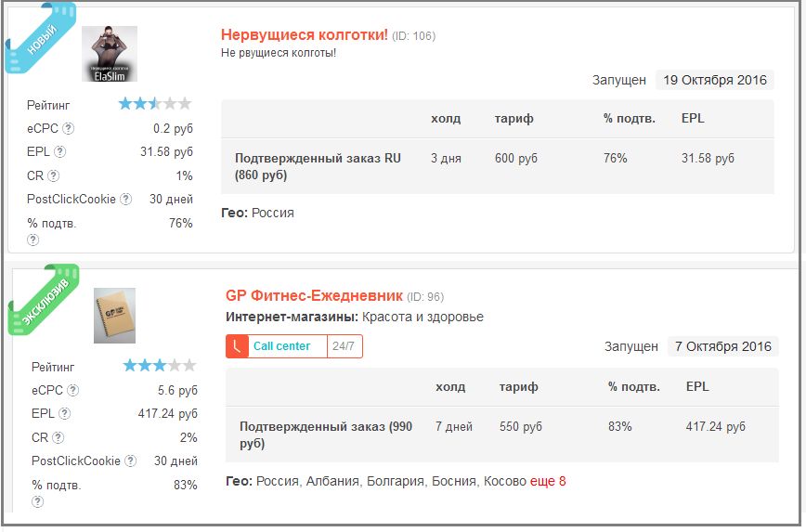Viewport: 806px width, 532px height.
Task: Click PostClickCookie help icon, second offer
Action: [131, 461]
